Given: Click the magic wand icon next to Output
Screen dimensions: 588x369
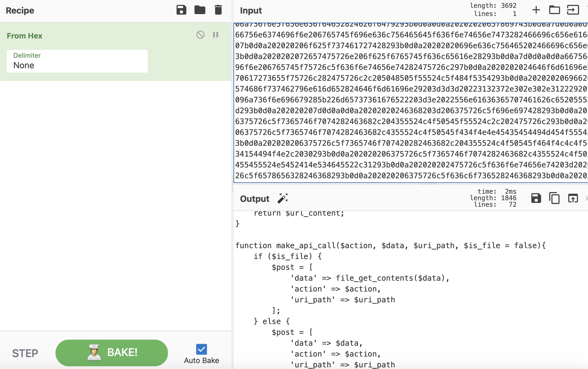Looking at the screenshot, I should (x=283, y=198).
